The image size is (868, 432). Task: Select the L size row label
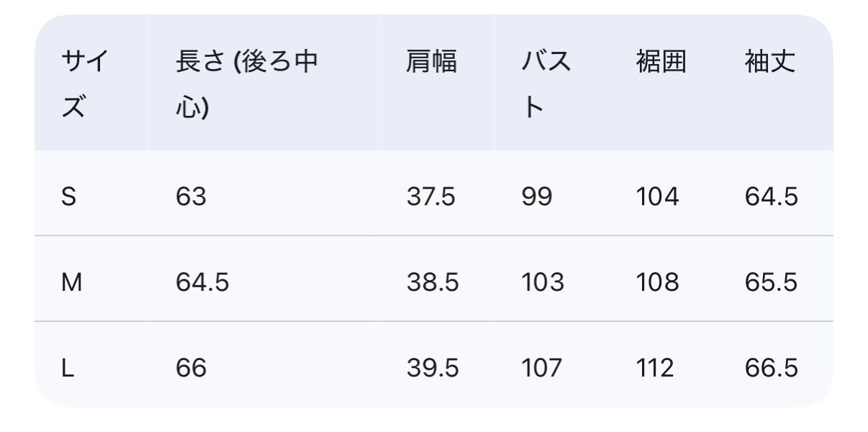pyautogui.click(x=68, y=368)
